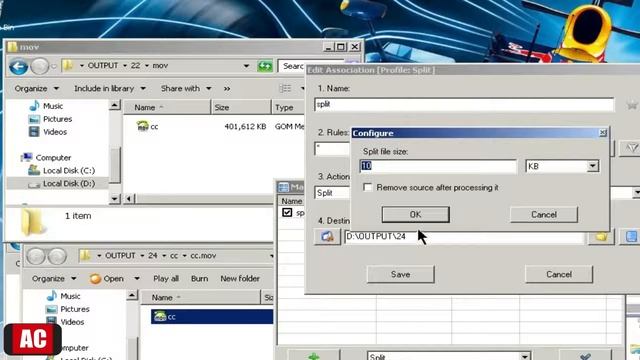The height and width of the screenshot is (360, 640).
Task: Click Play all in cc.mov window
Action: tap(166, 279)
